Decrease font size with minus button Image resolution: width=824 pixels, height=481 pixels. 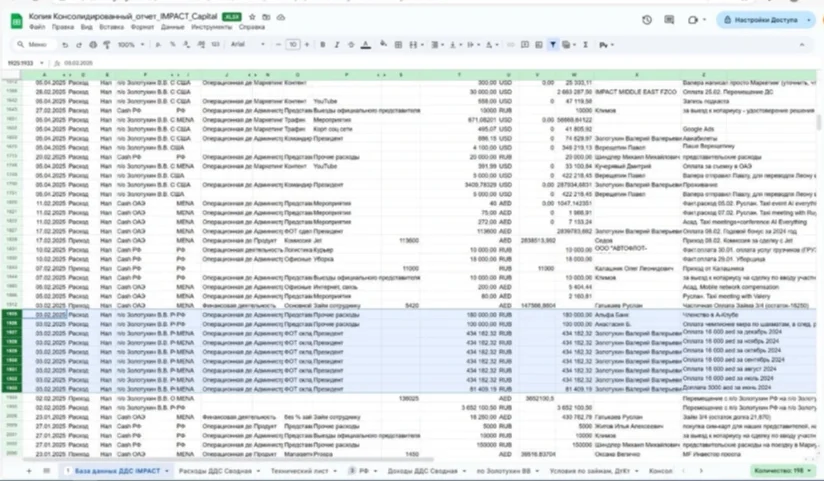click(x=279, y=45)
